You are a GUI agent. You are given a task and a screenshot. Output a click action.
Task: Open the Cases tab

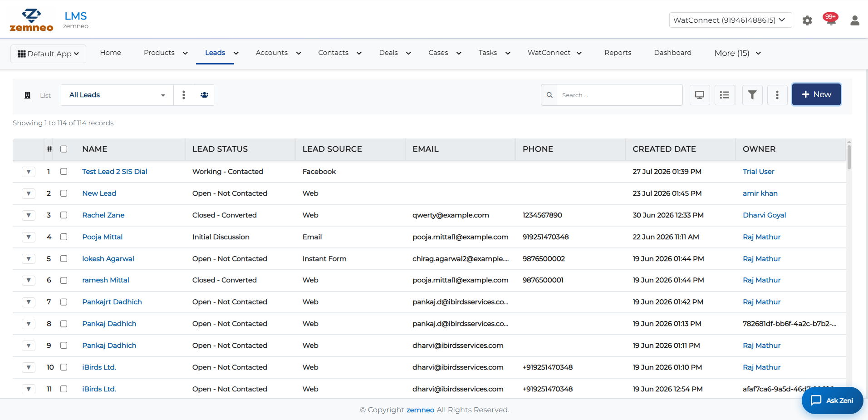tap(438, 53)
